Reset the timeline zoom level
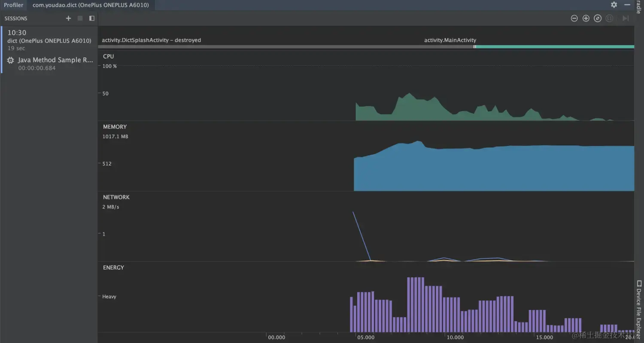The height and width of the screenshot is (343, 644). tap(597, 18)
